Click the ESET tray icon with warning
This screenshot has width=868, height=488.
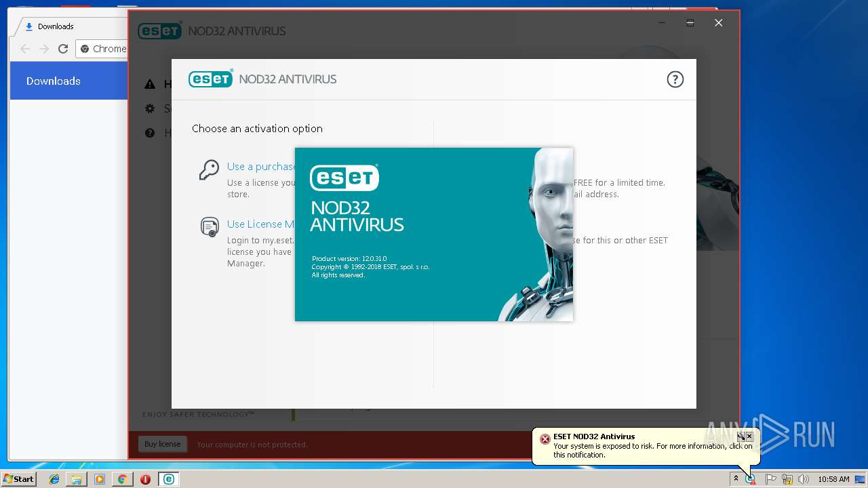point(750,479)
